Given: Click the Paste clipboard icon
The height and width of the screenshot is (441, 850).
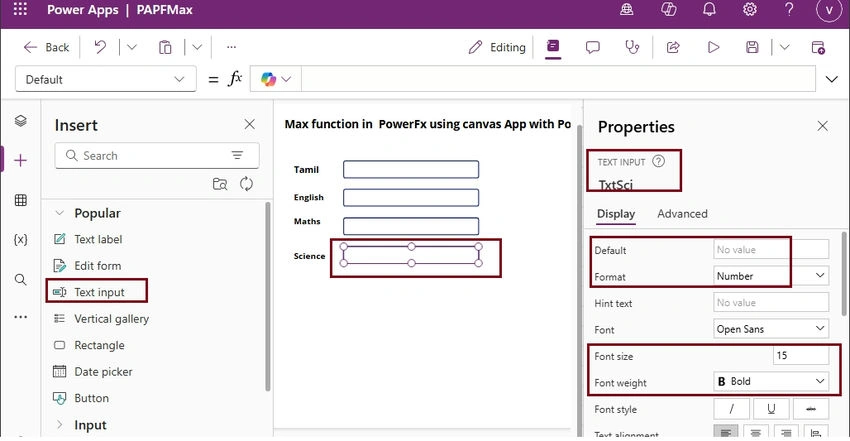Looking at the screenshot, I should click(x=165, y=48).
